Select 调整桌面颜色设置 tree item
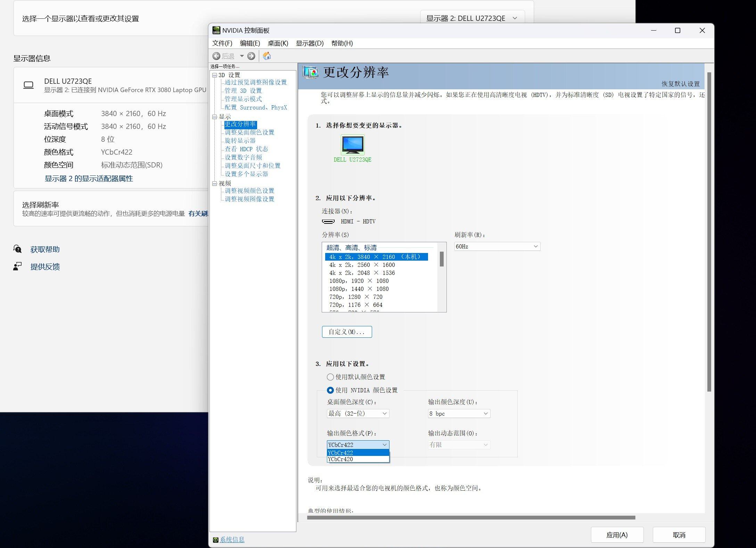Screen dimensions: 756x548 (249, 132)
